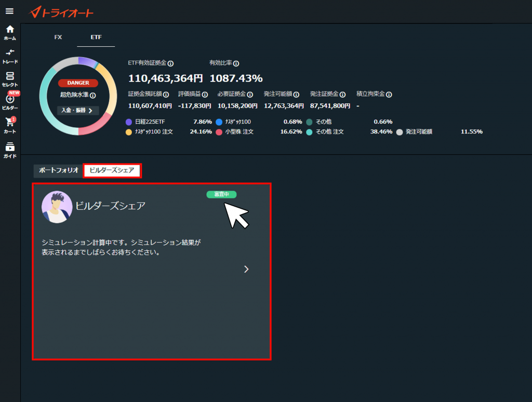The width and height of the screenshot is (532, 402).
Task: Show info for 評価損益
Action: pos(205,95)
